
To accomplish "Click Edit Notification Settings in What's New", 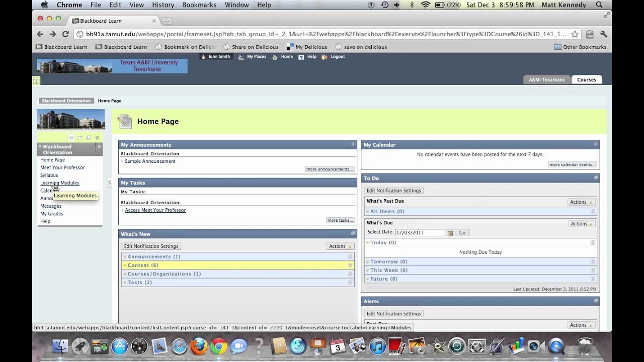I will point(151,246).
